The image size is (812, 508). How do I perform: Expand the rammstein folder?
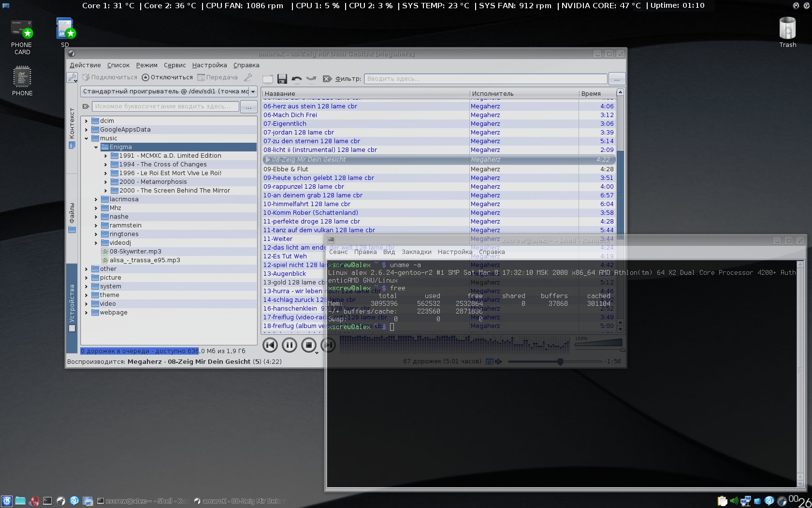[96, 225]
